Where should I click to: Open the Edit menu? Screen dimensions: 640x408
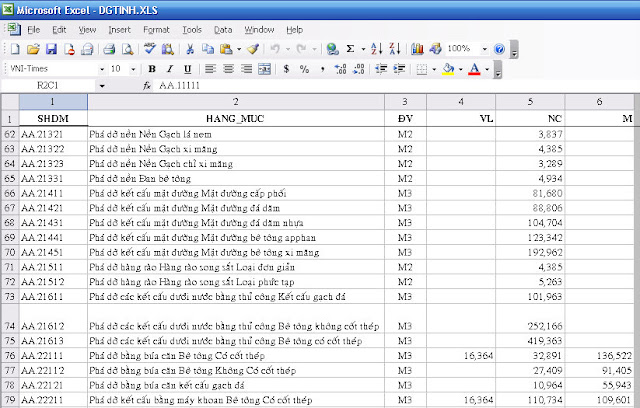pyautogui.click(x=59, y=30)
